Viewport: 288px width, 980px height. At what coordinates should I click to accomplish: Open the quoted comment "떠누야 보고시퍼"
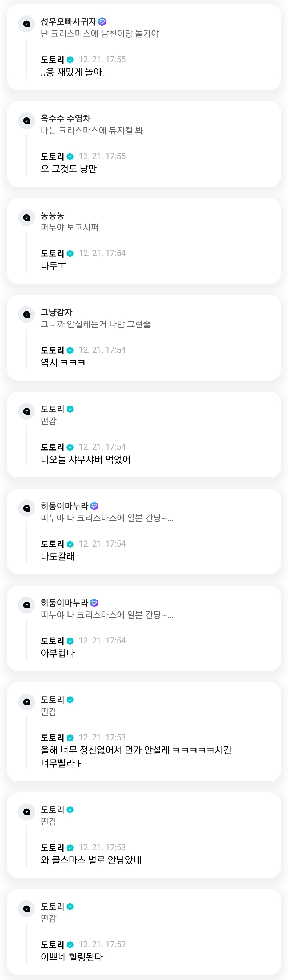click(x=70, y=227)
